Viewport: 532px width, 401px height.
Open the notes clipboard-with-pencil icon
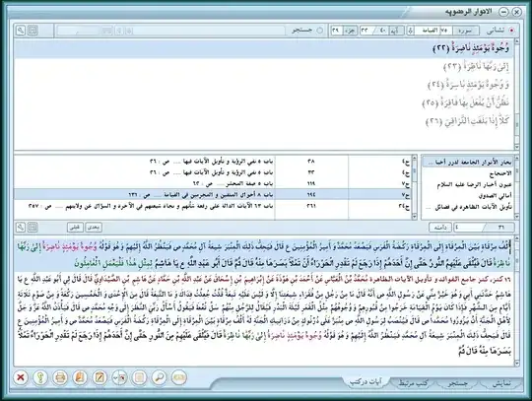coord(100,377)
